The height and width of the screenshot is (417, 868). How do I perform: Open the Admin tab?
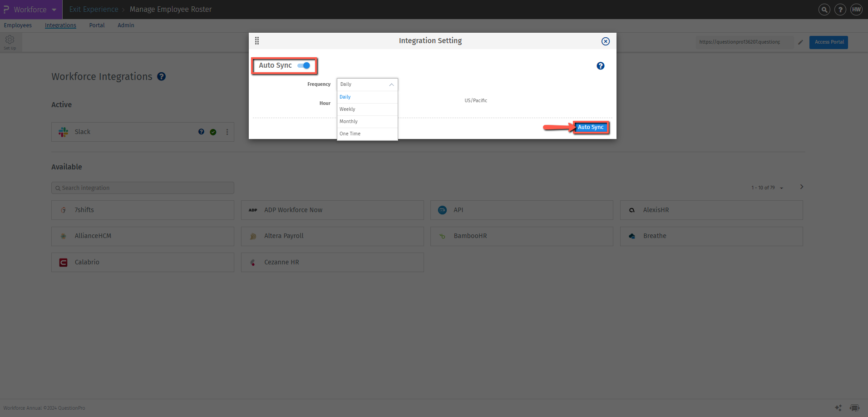point(126,25)
